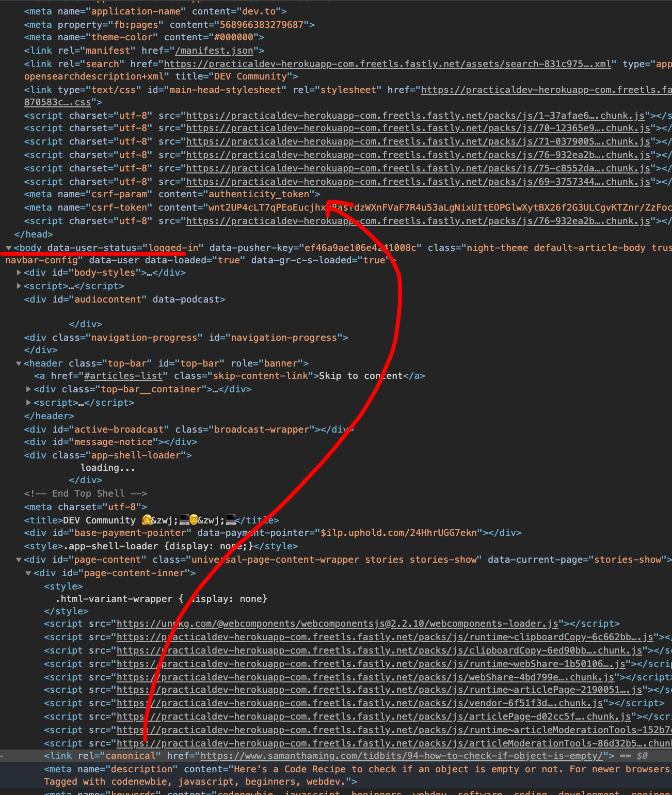Open the runtime~clipboardCopy-6c662bb js link
Screen dimensions: 672x795
(385, 637)
